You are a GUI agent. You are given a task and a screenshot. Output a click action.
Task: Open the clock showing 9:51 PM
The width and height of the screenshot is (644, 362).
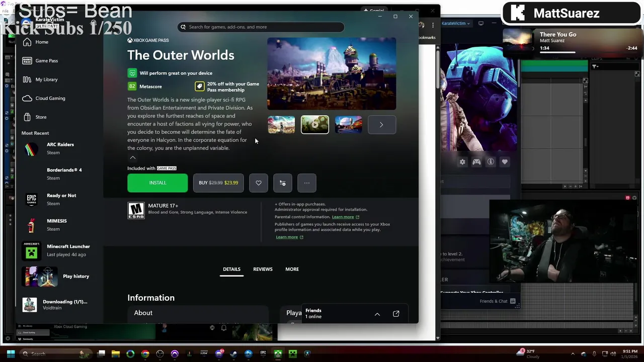(630, 353)
